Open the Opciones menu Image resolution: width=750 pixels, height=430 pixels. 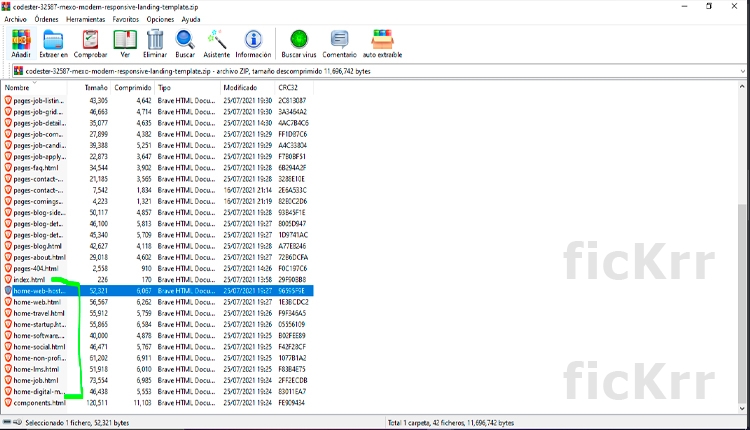[160, 19]
